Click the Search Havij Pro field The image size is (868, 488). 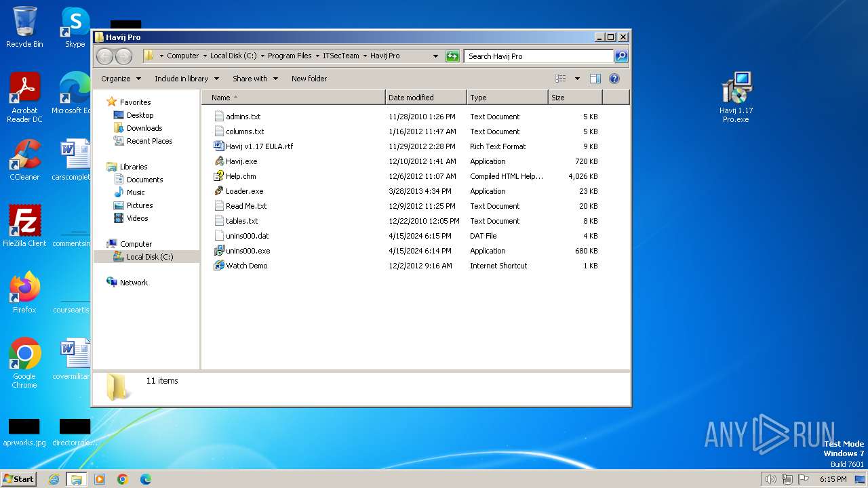tap(539, 56)
